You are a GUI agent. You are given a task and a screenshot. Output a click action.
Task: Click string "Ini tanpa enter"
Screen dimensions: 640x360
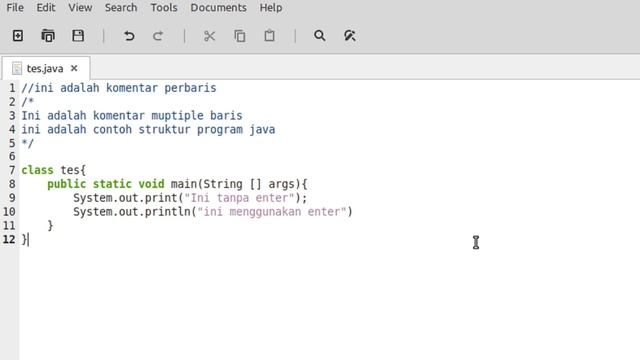tap(239, 198)
